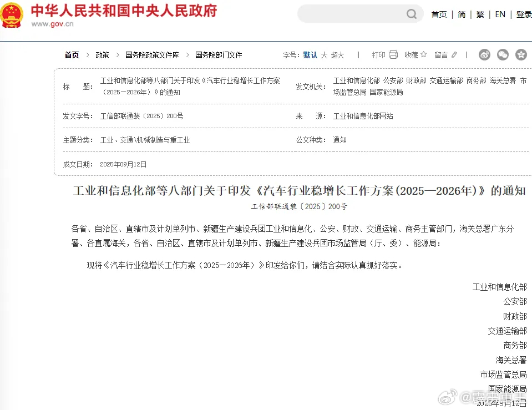The height and width of the screenshot is (410, 532).
Task: Share via the round star icon
Action: pyautogui.click(x=521, y=54)
